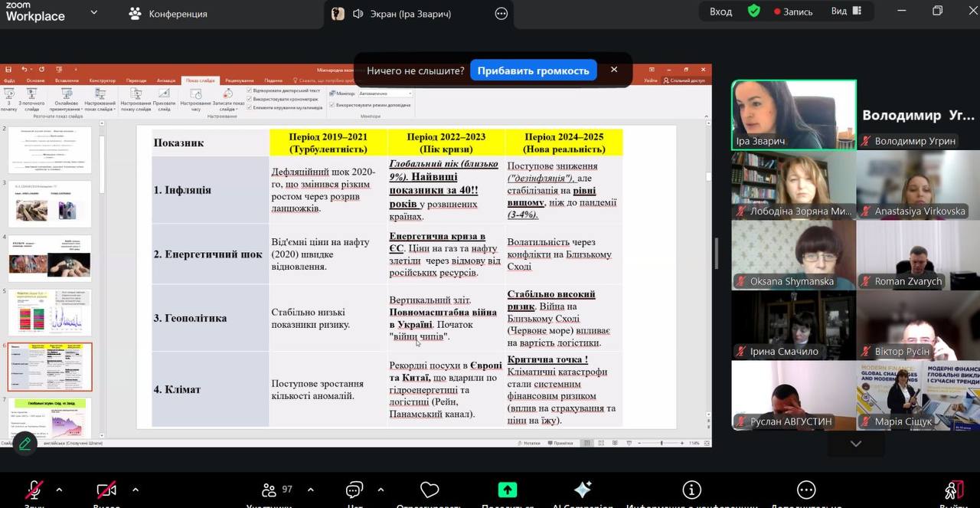Switch to the Конференция tab
980x508 pixels.
point(168,14)
